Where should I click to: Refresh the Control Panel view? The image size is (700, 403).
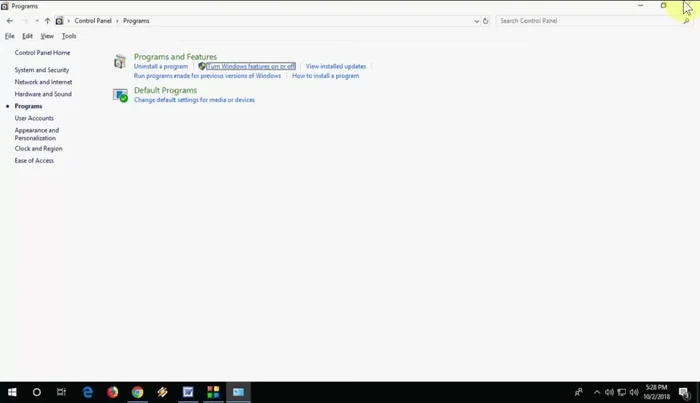485,21
